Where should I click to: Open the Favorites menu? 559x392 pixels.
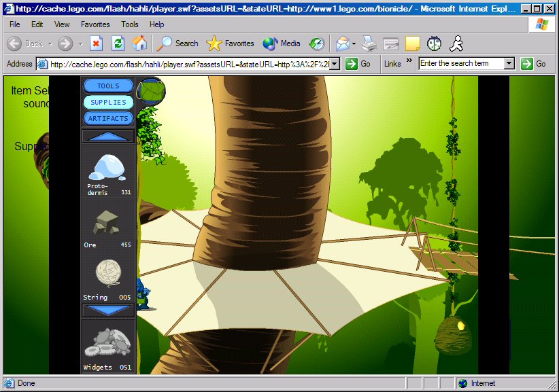point(95,24)
